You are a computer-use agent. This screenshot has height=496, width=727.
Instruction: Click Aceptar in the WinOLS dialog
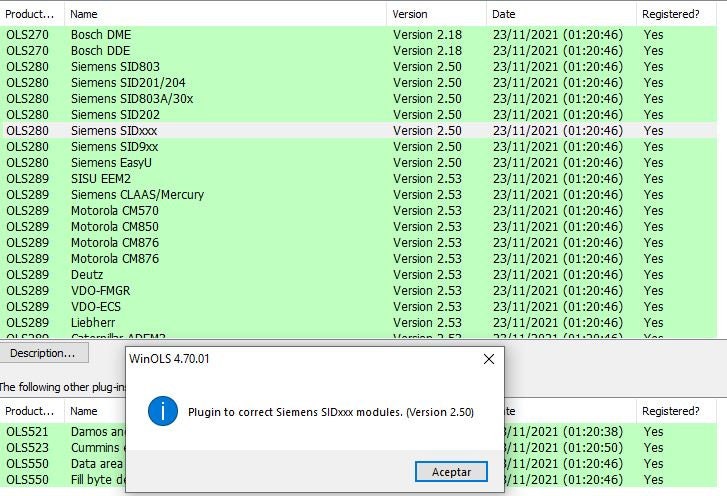pyautogui.click(x=451, y=472)
